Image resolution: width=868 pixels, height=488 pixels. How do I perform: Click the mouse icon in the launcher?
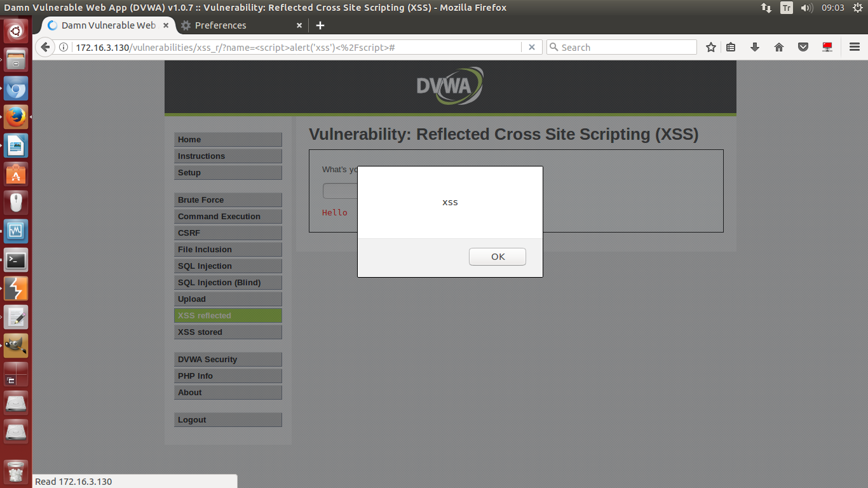pyautogui.click(x=16, y=203)
